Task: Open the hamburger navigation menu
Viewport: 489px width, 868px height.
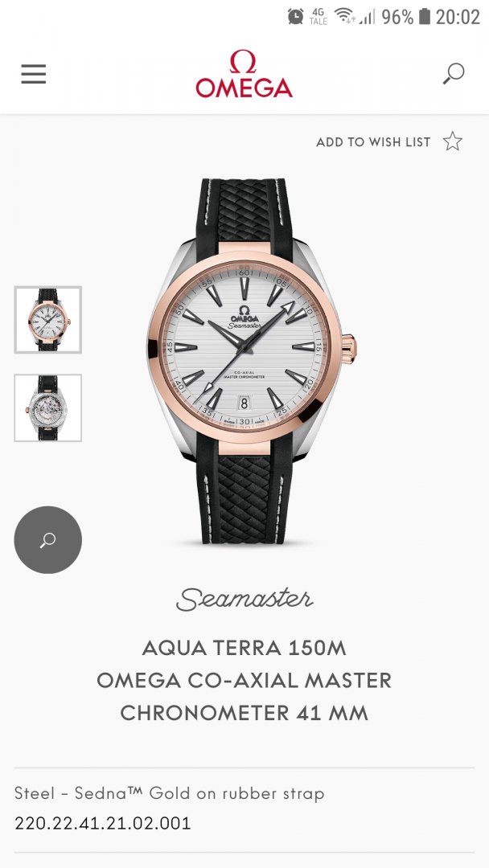Action: (x=34, y=74)
